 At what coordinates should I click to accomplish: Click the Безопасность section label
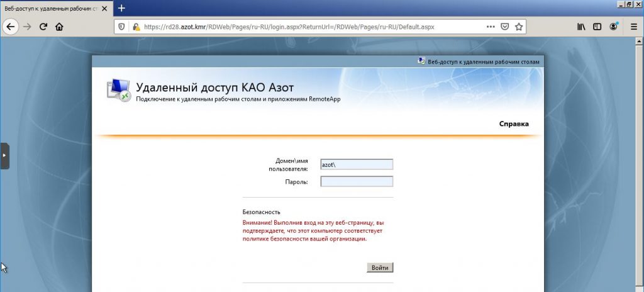(x=261, y=212)
